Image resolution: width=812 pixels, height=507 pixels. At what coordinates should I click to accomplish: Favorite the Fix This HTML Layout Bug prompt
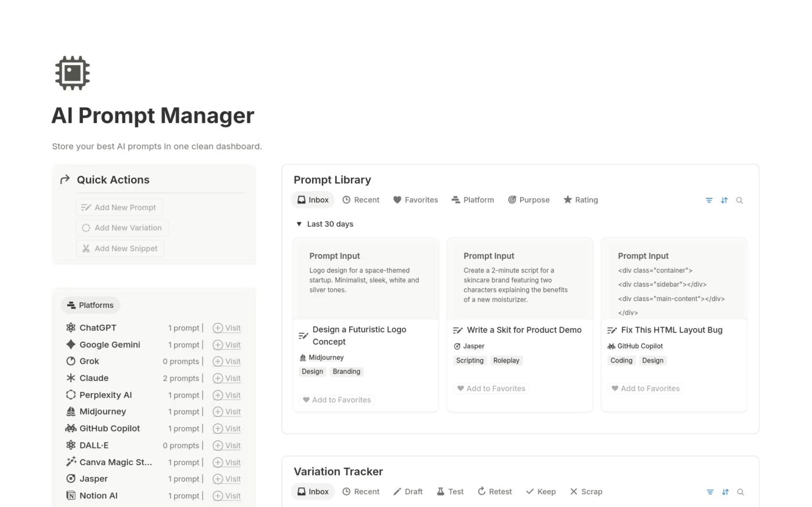(x=646, y=389)
